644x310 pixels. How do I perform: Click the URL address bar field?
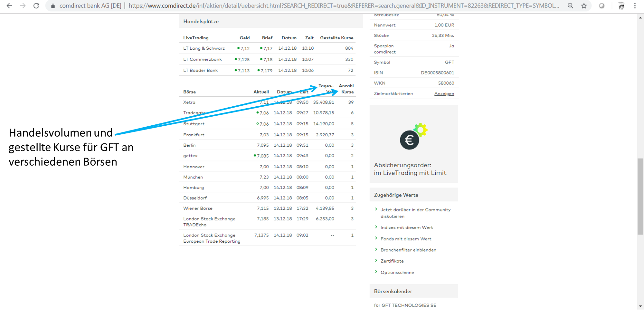tap(322, 6)
